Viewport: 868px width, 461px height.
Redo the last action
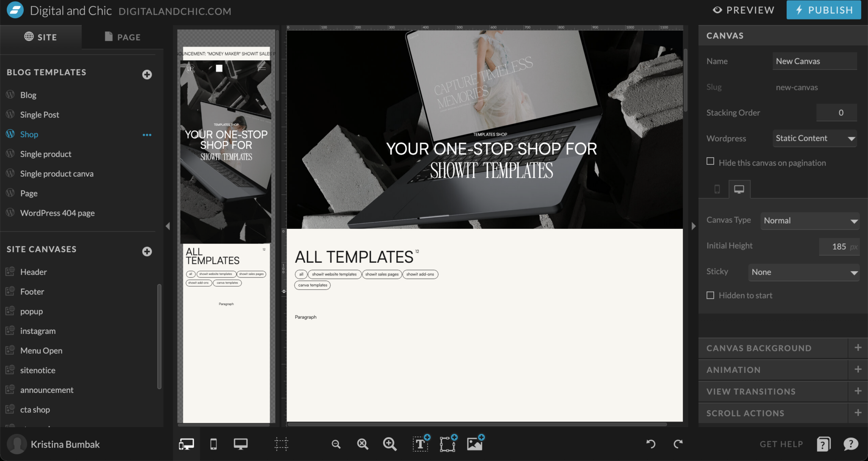pos(678,444)
